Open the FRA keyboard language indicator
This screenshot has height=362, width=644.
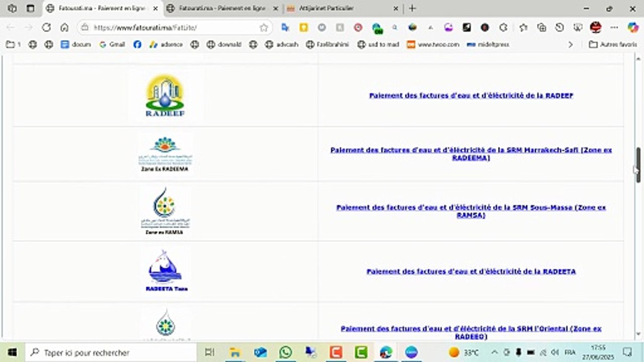(570, 352)
